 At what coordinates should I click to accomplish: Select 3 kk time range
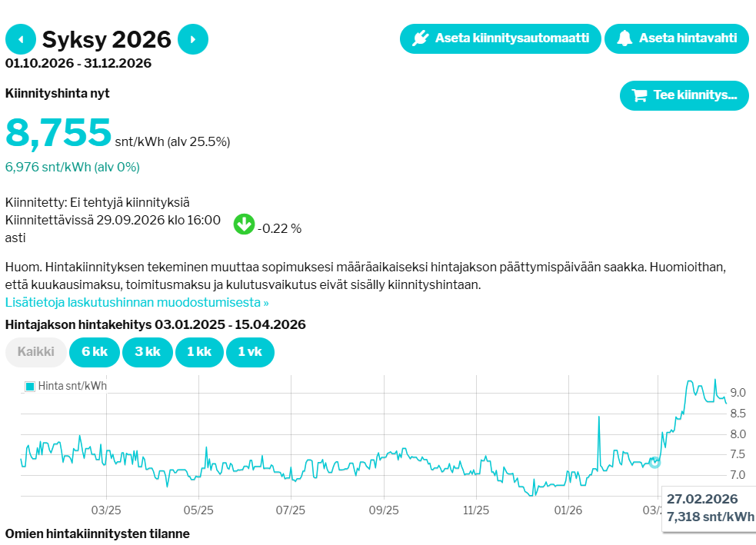click(x=147, y=352)
